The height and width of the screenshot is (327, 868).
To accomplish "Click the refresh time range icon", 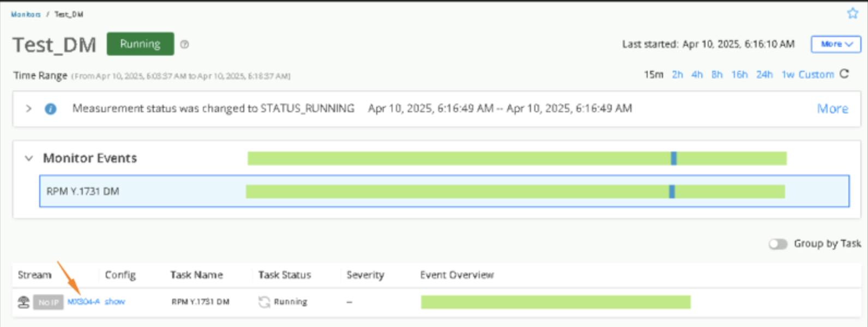I will tap(845, 74).
